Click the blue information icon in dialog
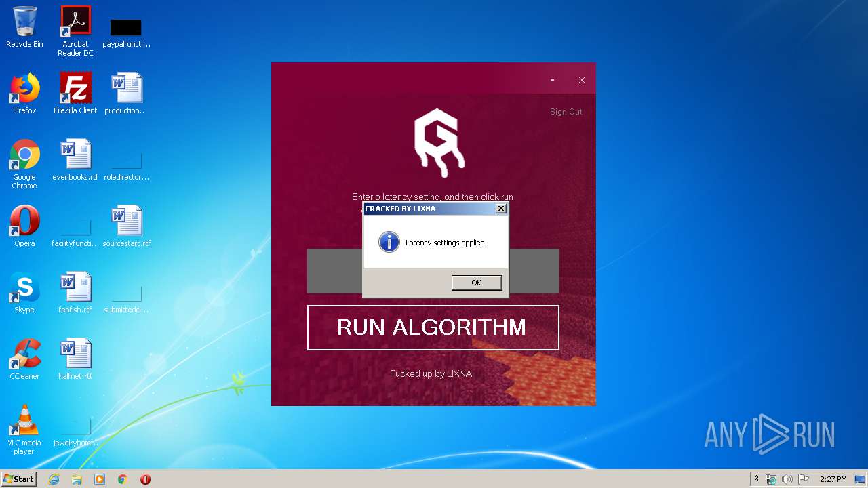This screenshot has height=488, width=868. click(x=389, y=242)
